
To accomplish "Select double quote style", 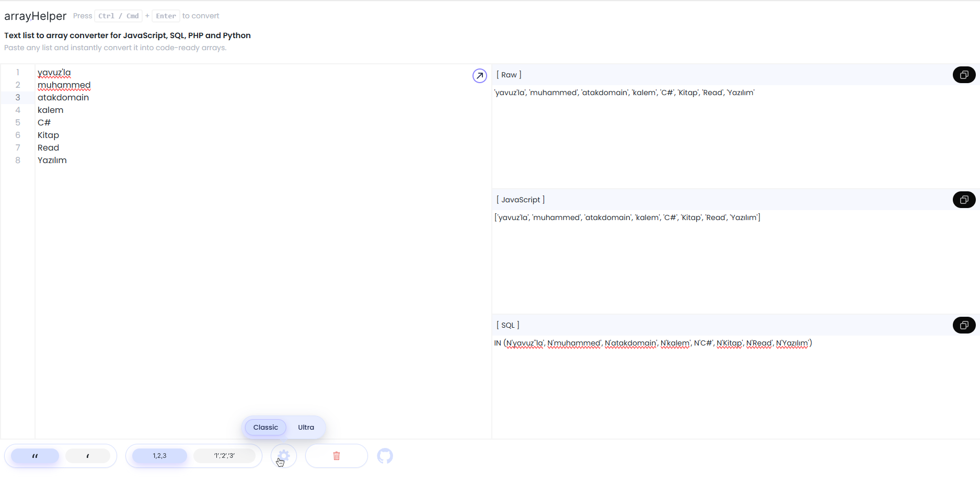I will point(35,456).
